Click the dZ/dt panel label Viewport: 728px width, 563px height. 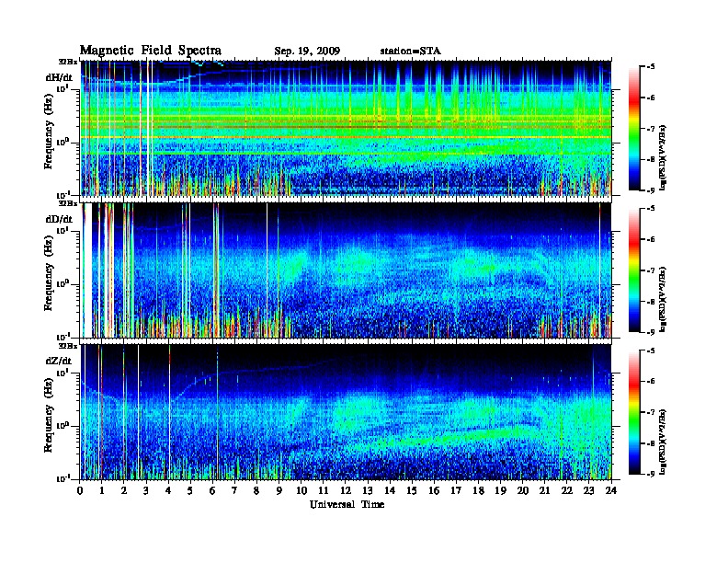click(x=59, y=361)
